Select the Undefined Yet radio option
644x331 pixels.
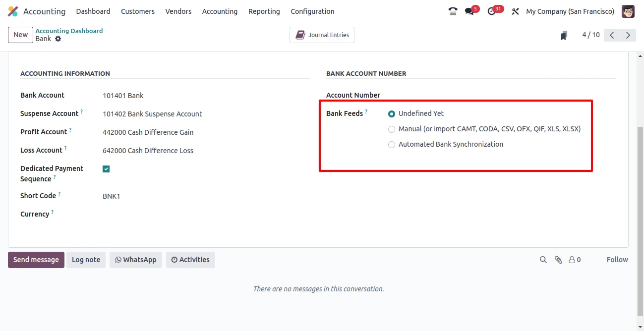392,113
